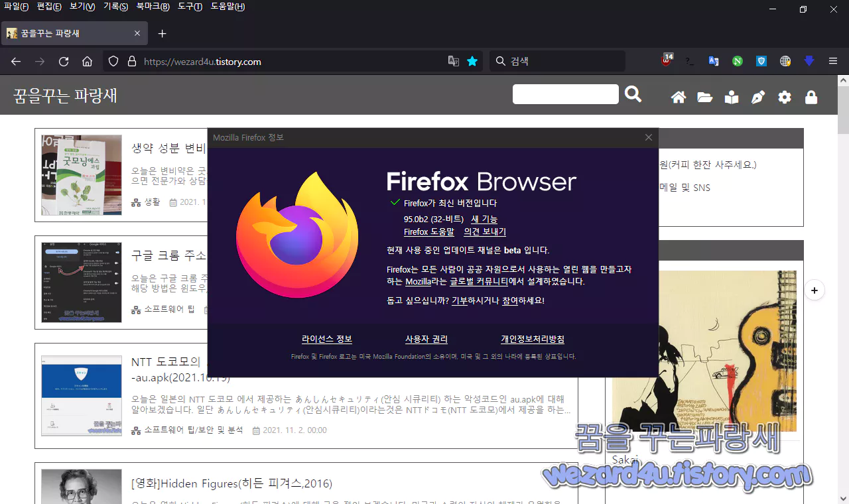Click the lock icon in blog header
The width and height of the screenshot is (849, 504).
tap(811, 97)
